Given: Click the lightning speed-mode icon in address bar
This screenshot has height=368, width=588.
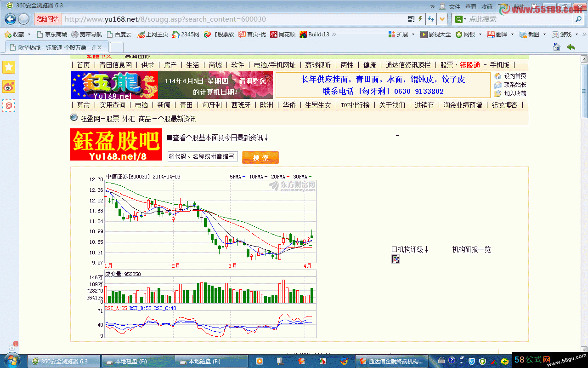Looking at the screenshot, I should point(420,19).
